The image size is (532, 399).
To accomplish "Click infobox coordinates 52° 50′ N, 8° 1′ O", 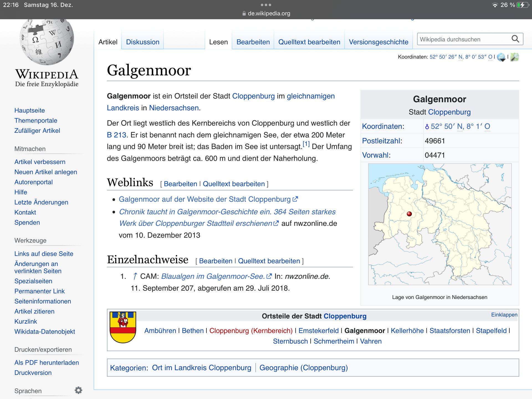I will (x=460, y=126).
